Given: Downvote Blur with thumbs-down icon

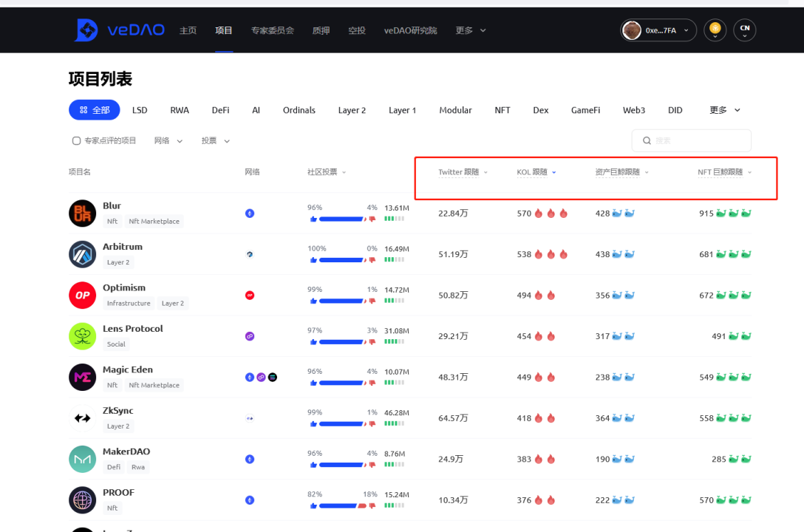Looking at the screenshot, I should 372,219.
